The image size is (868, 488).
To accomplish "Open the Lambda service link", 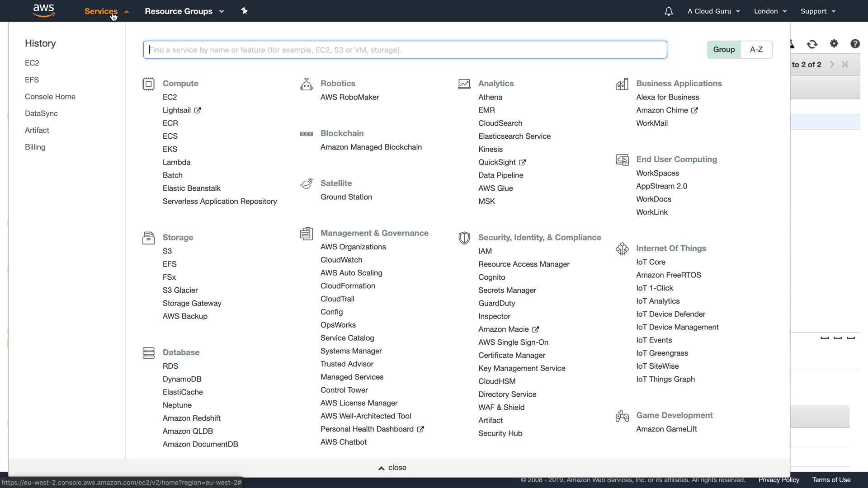I will 176,162.
